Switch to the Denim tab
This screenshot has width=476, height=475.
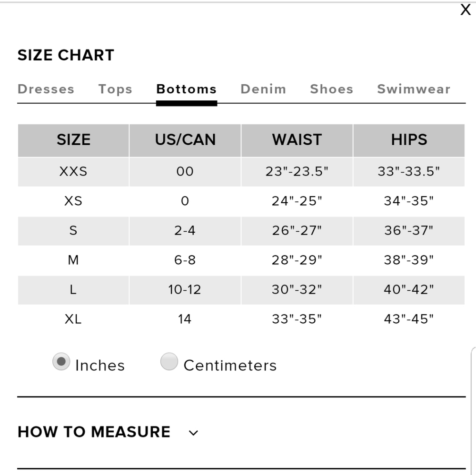tap(263, 89)
